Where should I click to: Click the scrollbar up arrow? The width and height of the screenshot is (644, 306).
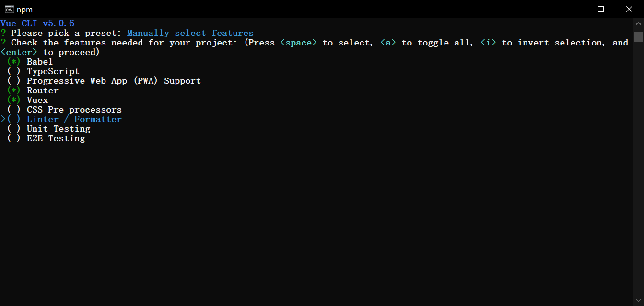[639, 22]
